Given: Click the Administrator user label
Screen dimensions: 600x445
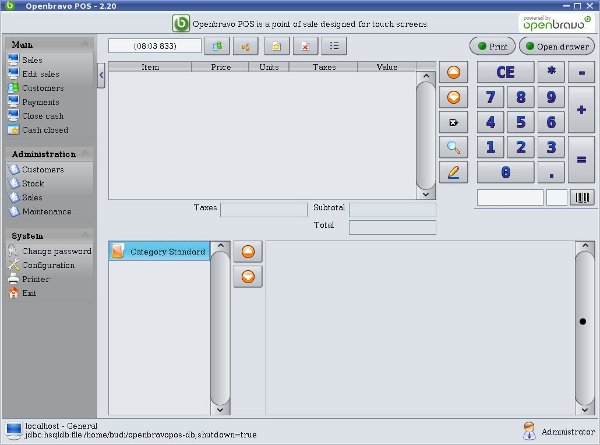Looking at the screenshot, I should [568, 432].
